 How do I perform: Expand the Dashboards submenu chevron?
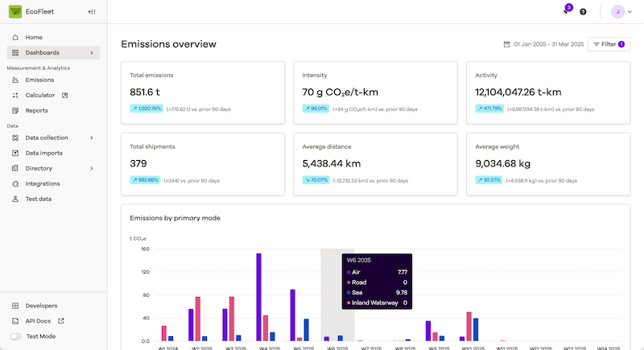92,53
